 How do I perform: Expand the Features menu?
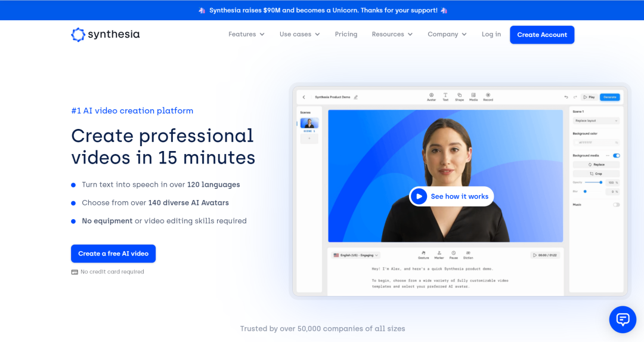click(x=246, y=35)
